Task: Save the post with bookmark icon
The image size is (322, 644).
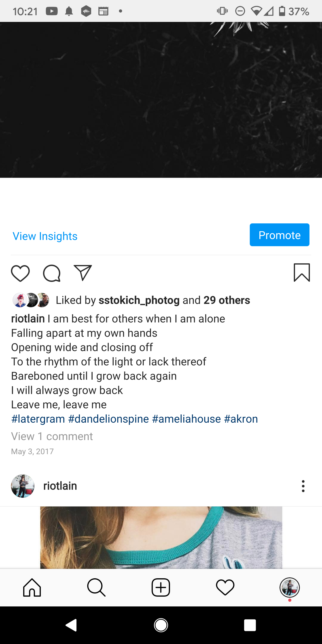Action: (302, 273)
